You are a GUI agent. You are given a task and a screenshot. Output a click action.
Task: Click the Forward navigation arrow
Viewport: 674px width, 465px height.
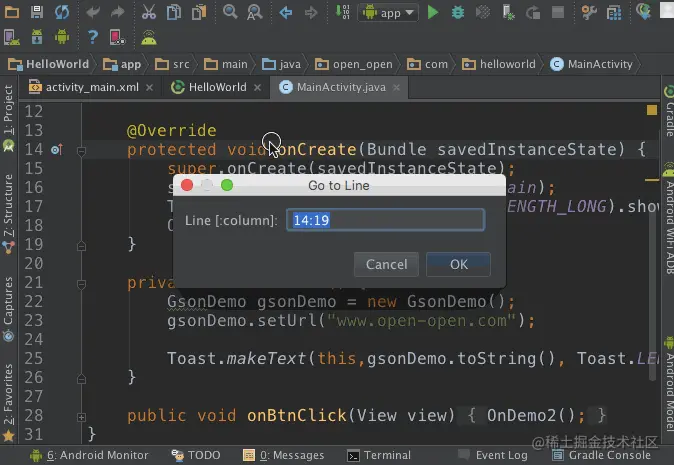tap(311, 12)
